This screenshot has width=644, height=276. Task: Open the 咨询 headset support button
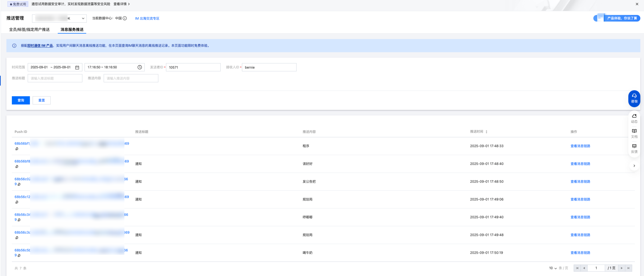click(x=634, y=98)
